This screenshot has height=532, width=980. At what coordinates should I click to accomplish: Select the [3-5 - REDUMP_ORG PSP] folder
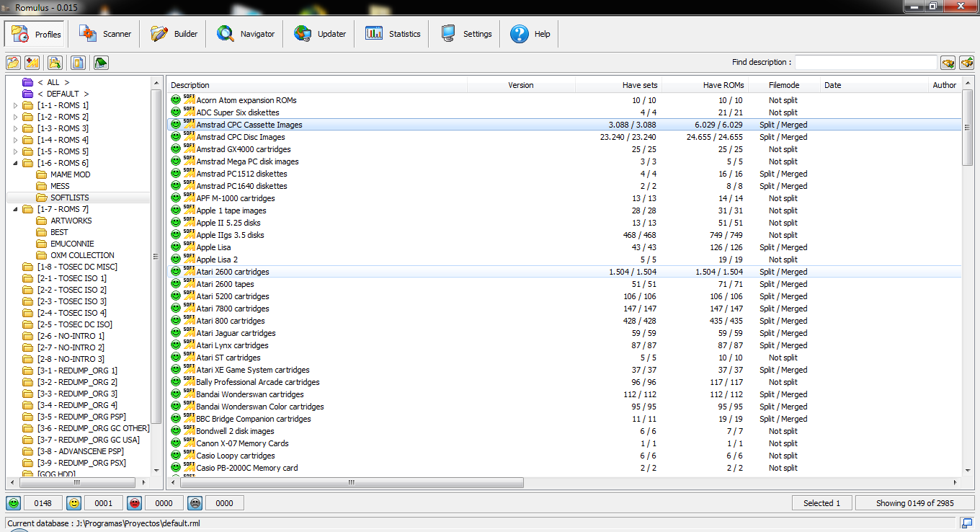click(81, 417)
